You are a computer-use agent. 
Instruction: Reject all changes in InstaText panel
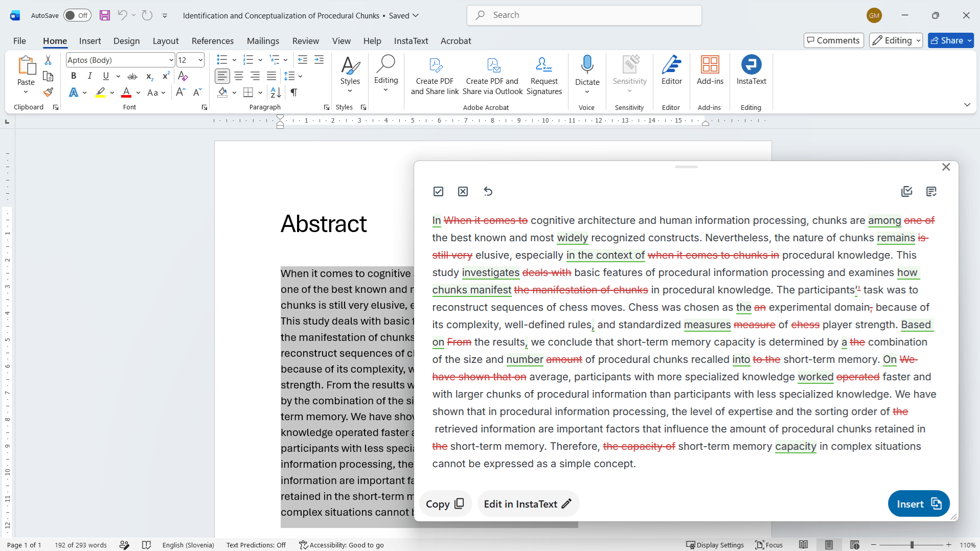pyautogui.click(x=463, y=191)
